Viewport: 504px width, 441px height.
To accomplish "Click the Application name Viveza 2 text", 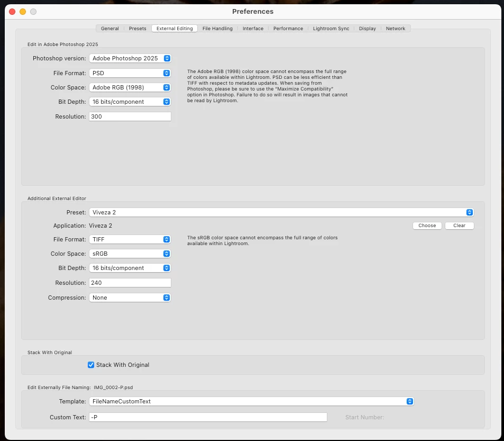I will click(x=100, y=226).
